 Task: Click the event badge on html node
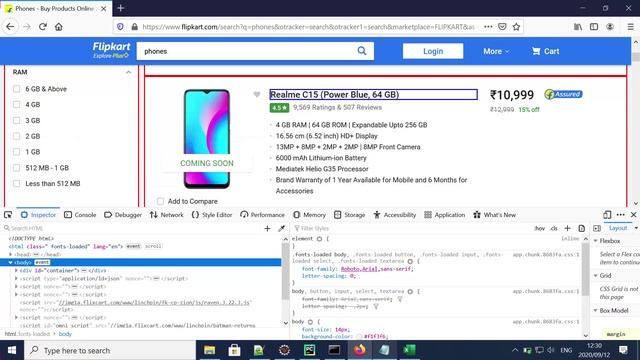[x=133, y=246]
